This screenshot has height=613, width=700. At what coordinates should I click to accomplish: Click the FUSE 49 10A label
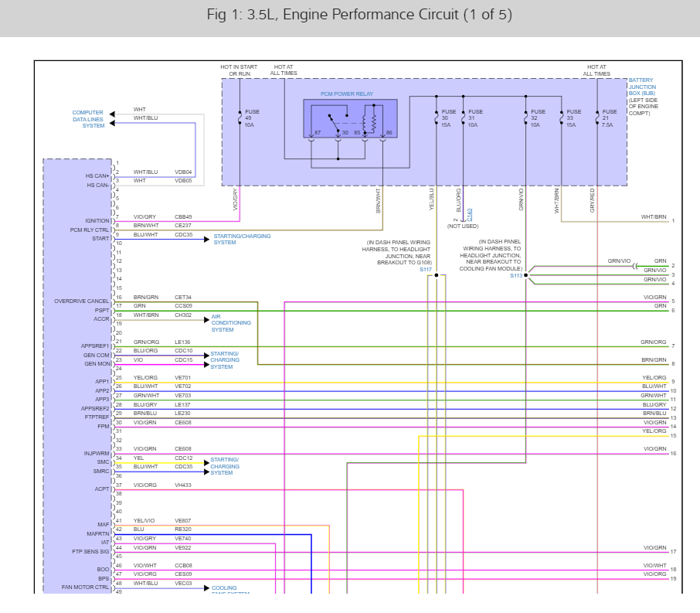click(x=251, y=118)
